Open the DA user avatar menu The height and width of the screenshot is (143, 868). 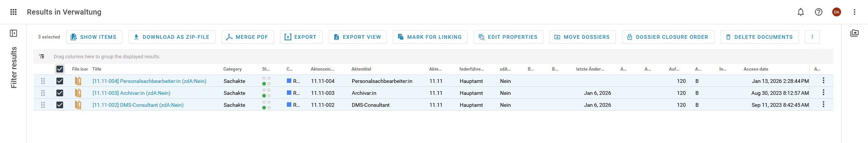[837, 12]
